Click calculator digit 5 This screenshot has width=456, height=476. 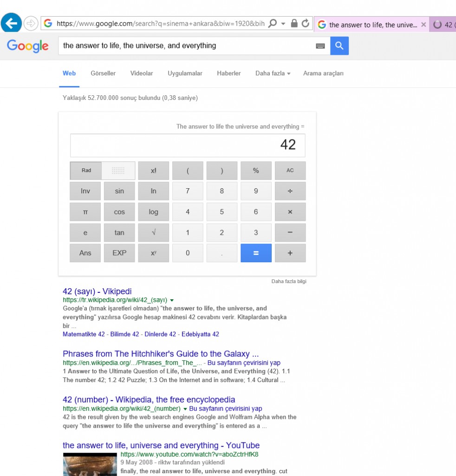pyautogui.click(x=222, y=212)
